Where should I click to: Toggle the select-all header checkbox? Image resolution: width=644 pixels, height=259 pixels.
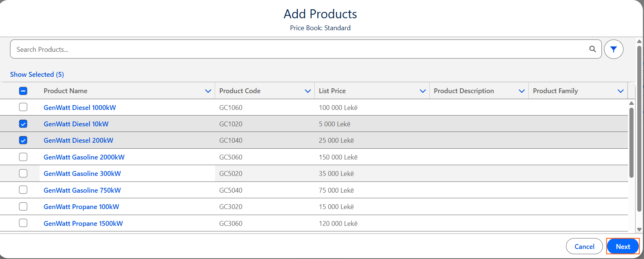23,91
